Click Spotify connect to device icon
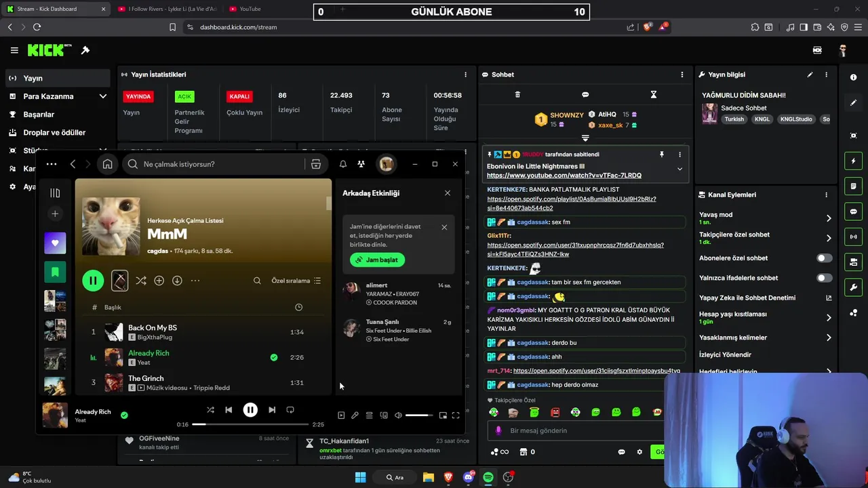Screen dimensions: 868x488 (384, 415)
